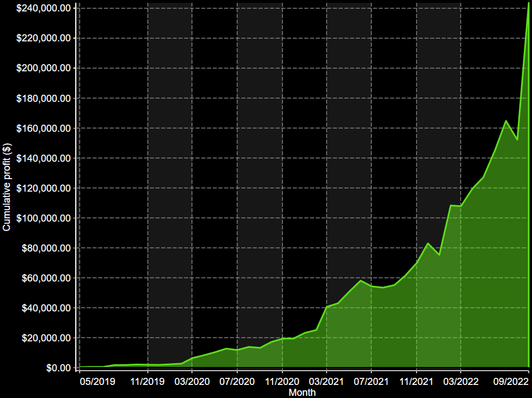532x398 pixels.
Task: Click the 07/2020 month label
Action: pos(237,382)
